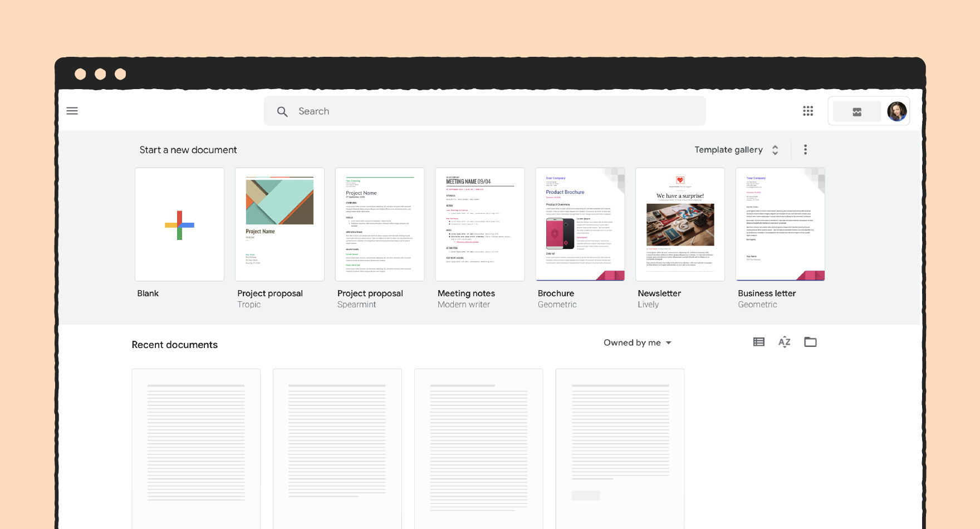Image resolution: width=980 pixels, height=529 pixels.
Task: Open the sort options with the A-Z icon
Action: coord(784,342)
